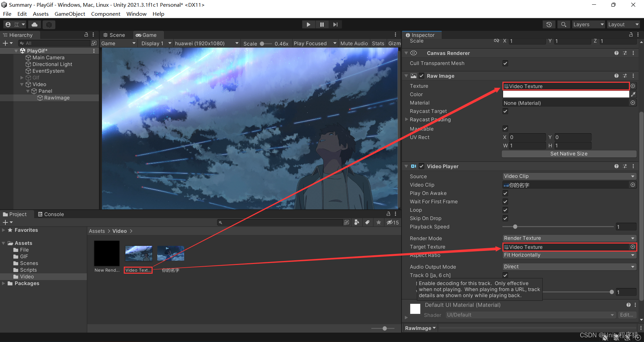This screenshot has height=342, width=644.
Task: Click the Scale constrain proportions link icon
Action: 496,41
